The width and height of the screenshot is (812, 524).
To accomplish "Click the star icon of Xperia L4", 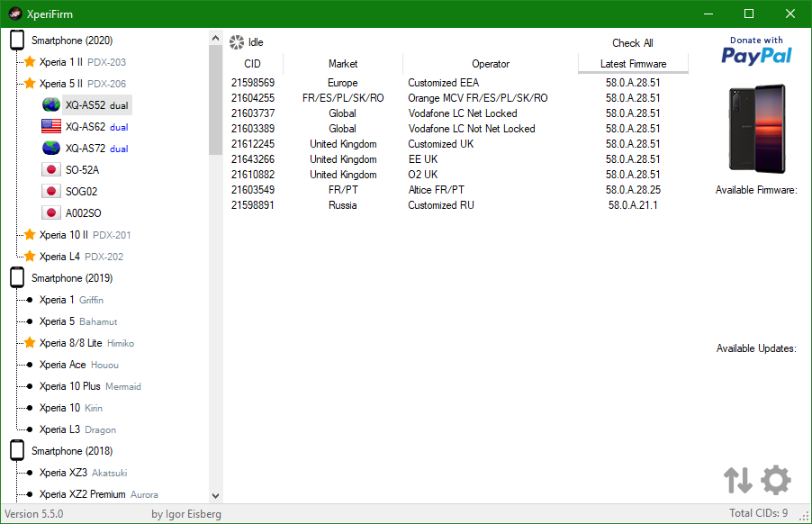I will pos(30,256).
